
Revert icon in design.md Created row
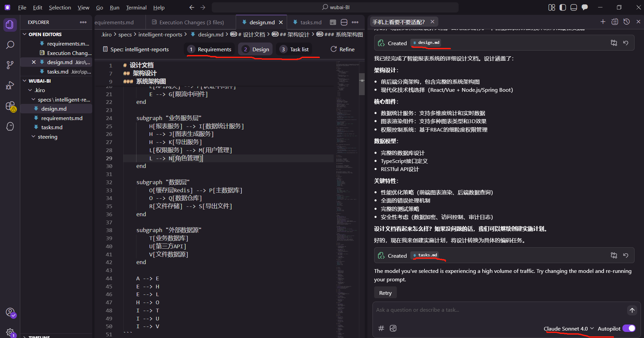coord(626,43)
